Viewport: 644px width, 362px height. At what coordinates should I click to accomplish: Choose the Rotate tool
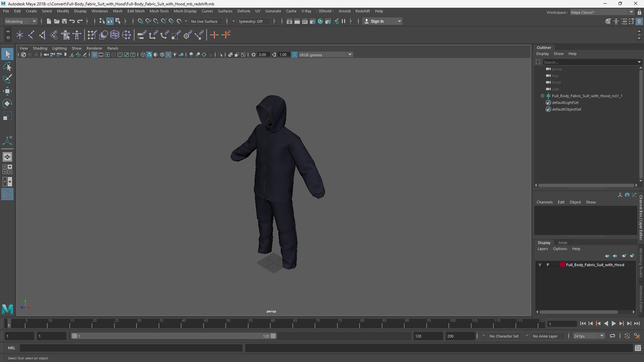[7, 104]
